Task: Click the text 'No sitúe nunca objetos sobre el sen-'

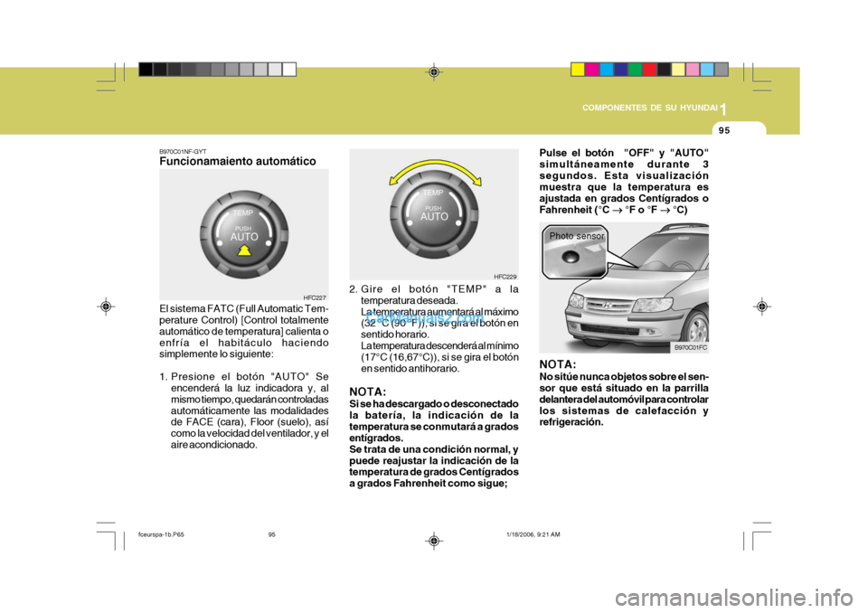Action: click(624, 376)
